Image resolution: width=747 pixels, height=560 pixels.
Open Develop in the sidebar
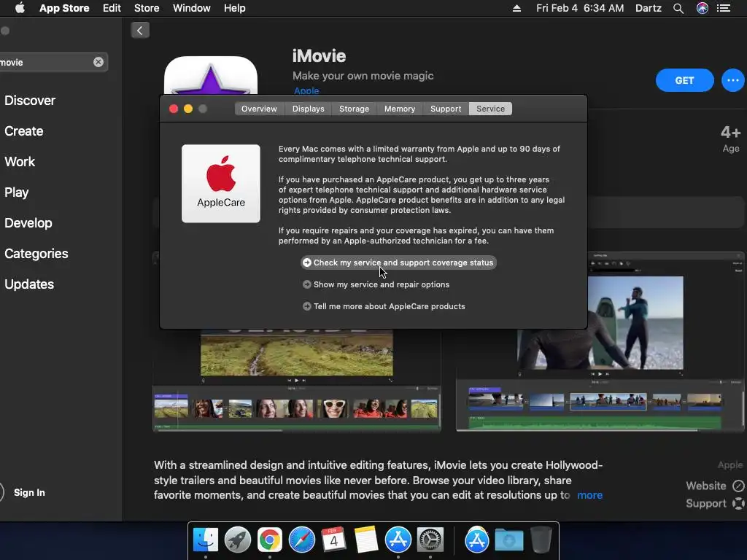coord(28,223)
